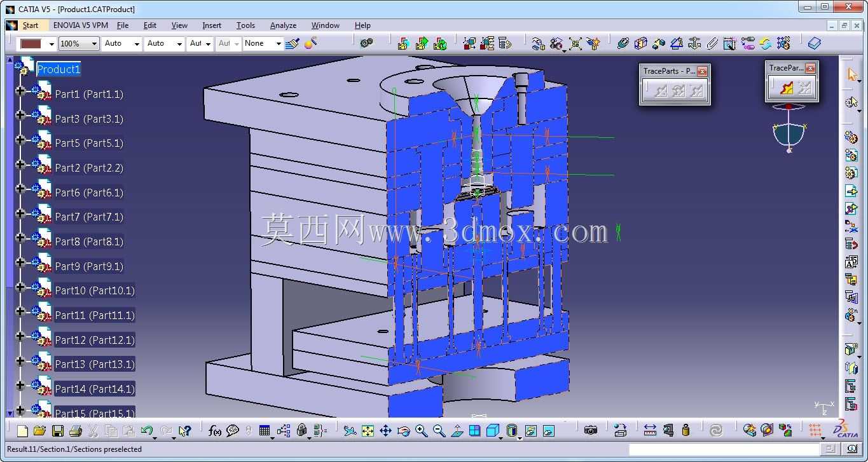This screenshot has width=868, height=462.
Task: Select the Product1 root node
Action: tap(59, 69)
